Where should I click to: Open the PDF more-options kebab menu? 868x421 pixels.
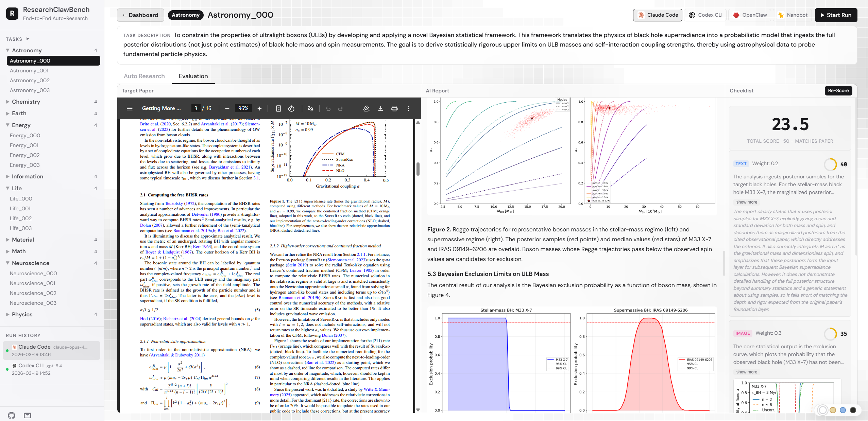click(408, 108)
